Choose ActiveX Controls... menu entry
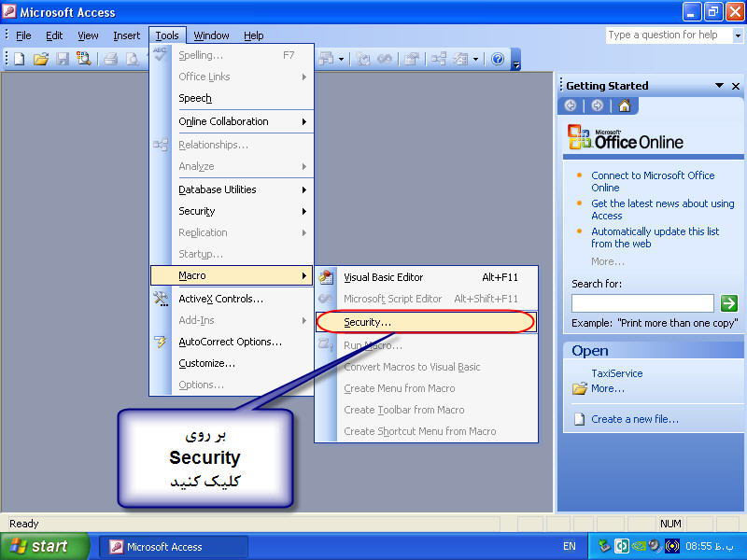747x560 pixels. [232, 299]
